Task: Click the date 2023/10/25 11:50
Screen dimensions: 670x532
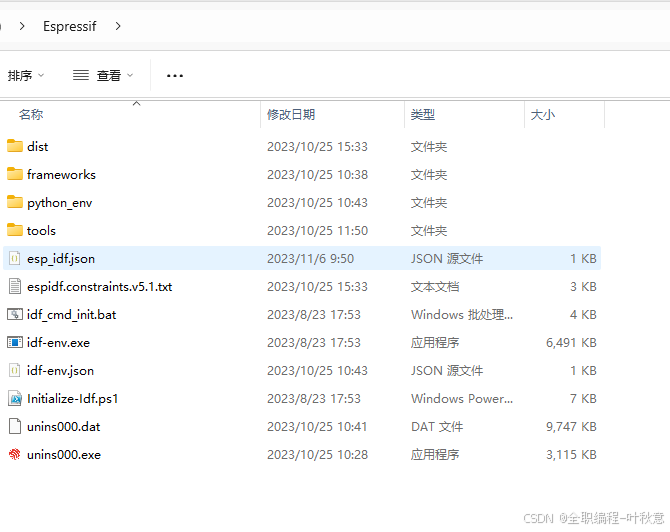Action: [x=317, y=231]
